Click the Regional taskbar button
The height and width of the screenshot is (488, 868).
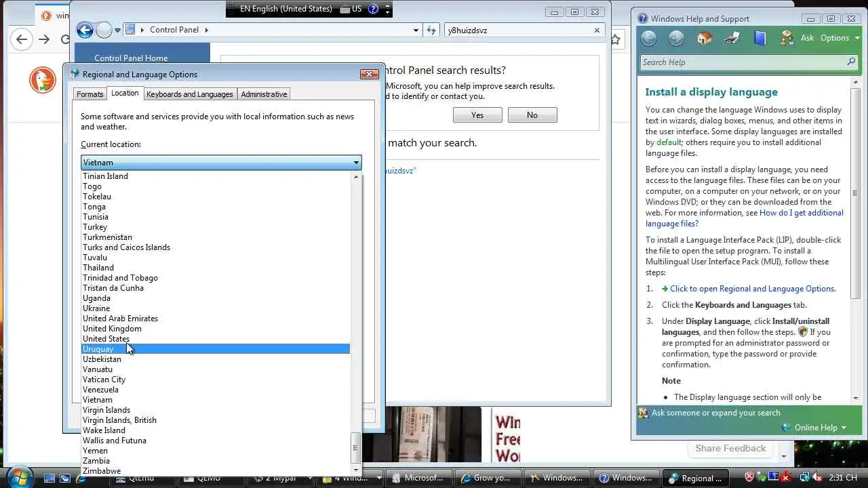(x=695, y=478)
